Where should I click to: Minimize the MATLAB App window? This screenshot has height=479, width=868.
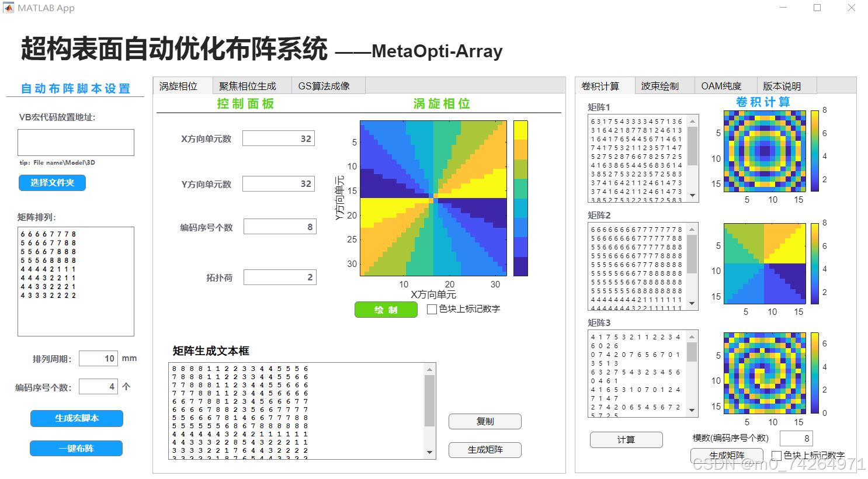(x=783, y=8)
